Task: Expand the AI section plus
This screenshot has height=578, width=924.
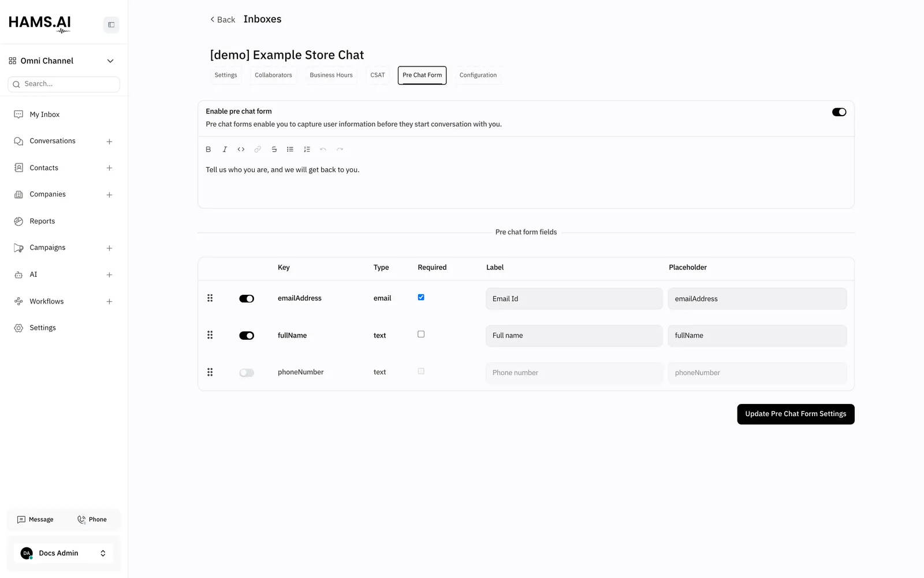Action: pos(109,275)
